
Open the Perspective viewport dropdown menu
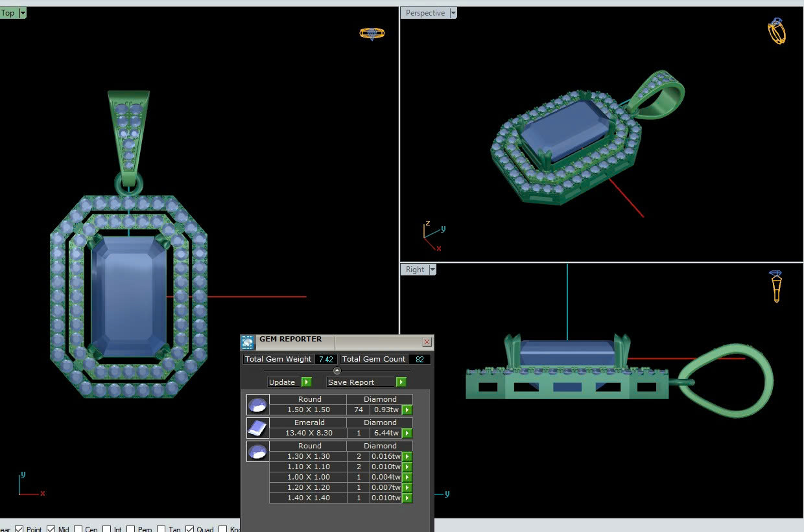(x=453, y=13)
